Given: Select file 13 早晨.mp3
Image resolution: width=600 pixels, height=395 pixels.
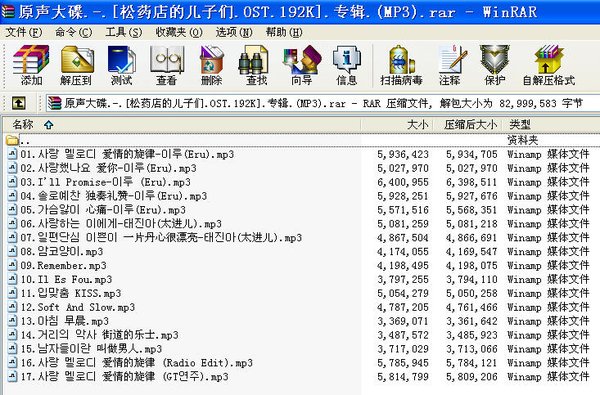Looking at the screenshot, I should pyautogui.click(x=64, y=321).
